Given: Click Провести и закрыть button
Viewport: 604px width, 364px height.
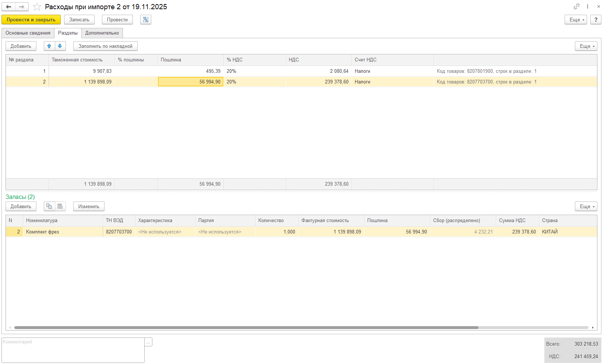Looking at the screenshot, I should tap(31, 19).
